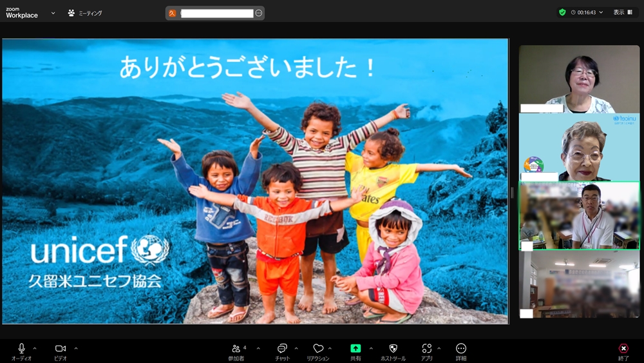Image resolution: width=644 pixels, height=363 pixels.
Task: Open the アプリ apps icon
Action: point(426,349)
